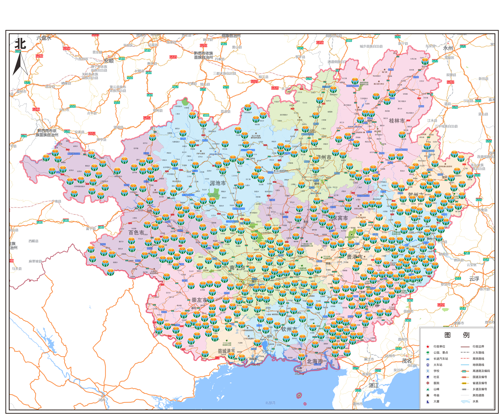Click the 桂林市 city label
This screenshot has width=504, height=420.
coord(397,121)
